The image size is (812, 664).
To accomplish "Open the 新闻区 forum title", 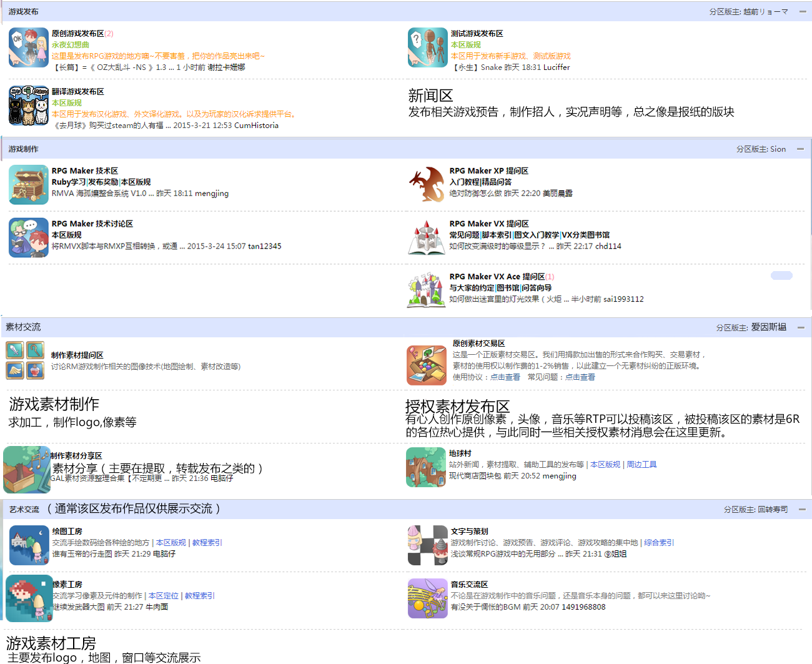I will click(x=430, y=96).
